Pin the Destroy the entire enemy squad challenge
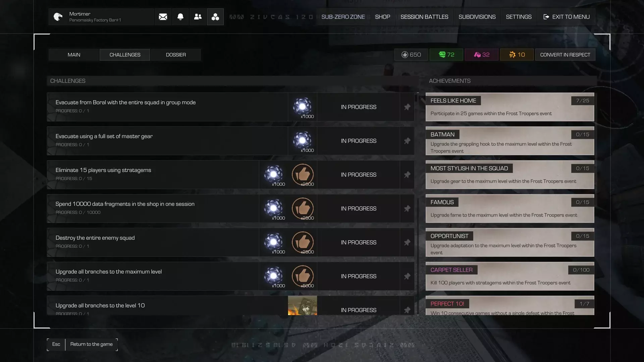Viewport: 644px width, 362px height. pos(407,242)
